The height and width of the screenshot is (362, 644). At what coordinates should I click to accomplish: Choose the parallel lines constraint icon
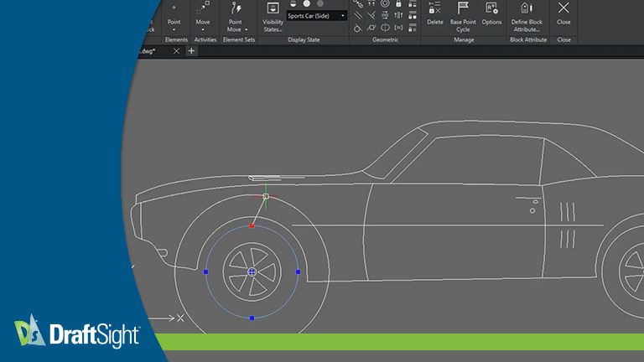[358, 15]
